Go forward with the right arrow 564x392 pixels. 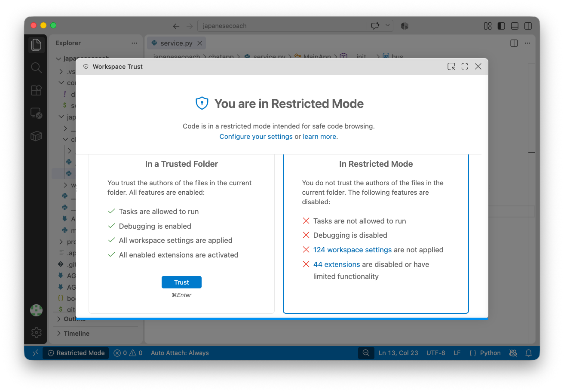coord(190,26)
